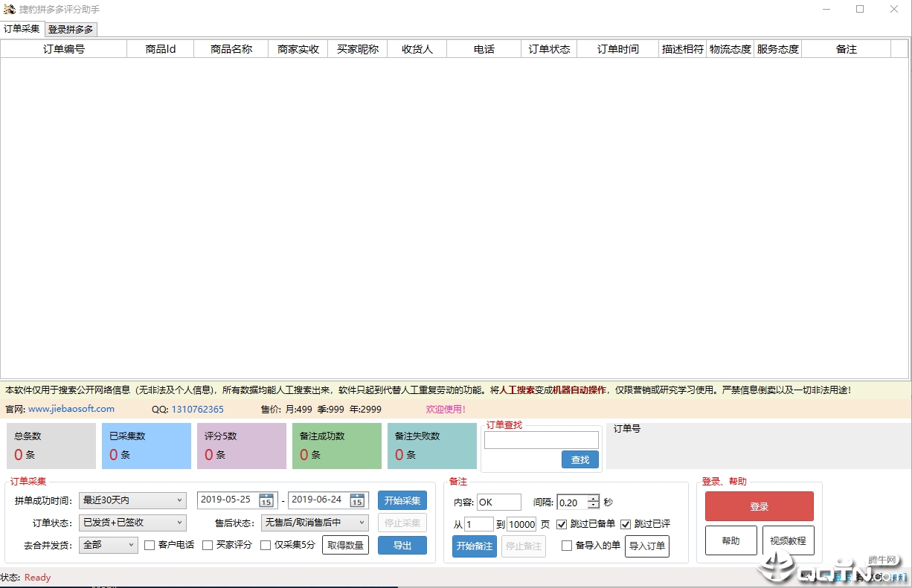
Task: Click 商品Id column header
Action: pyautogui.click(x=161, y=49)
